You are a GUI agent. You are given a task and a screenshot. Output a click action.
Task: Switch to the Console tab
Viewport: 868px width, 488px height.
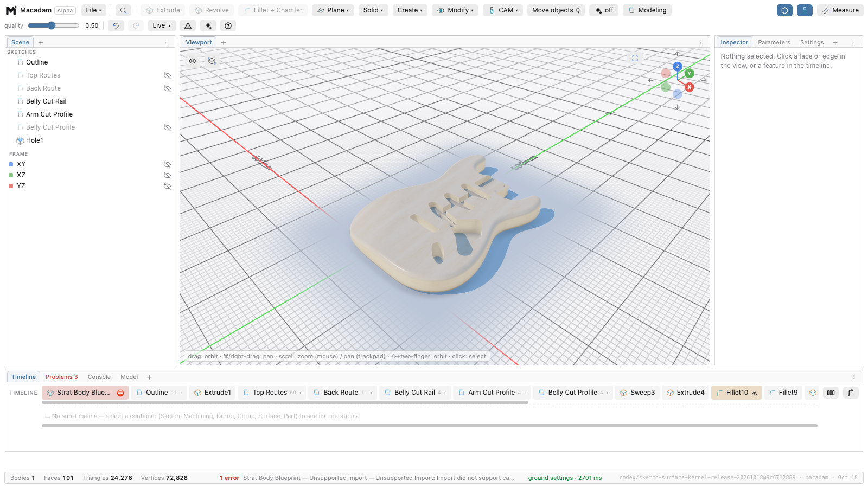(99, 377)
